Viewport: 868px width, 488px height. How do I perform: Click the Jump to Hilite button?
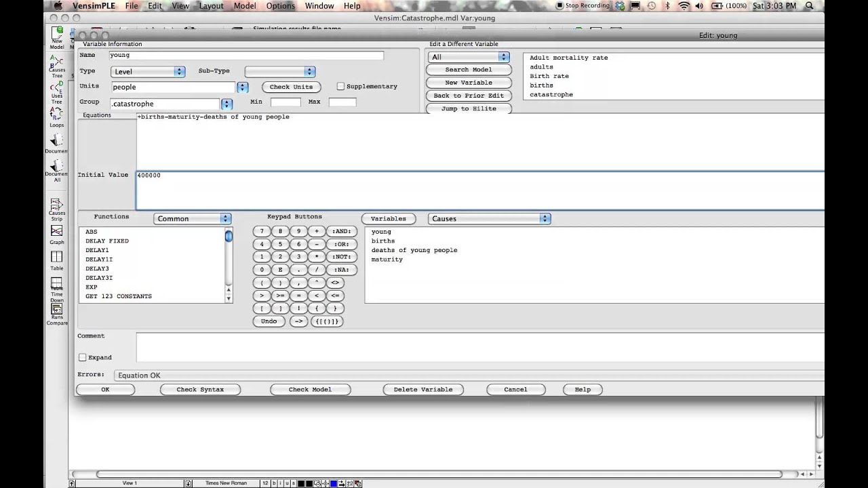point(469,108)
